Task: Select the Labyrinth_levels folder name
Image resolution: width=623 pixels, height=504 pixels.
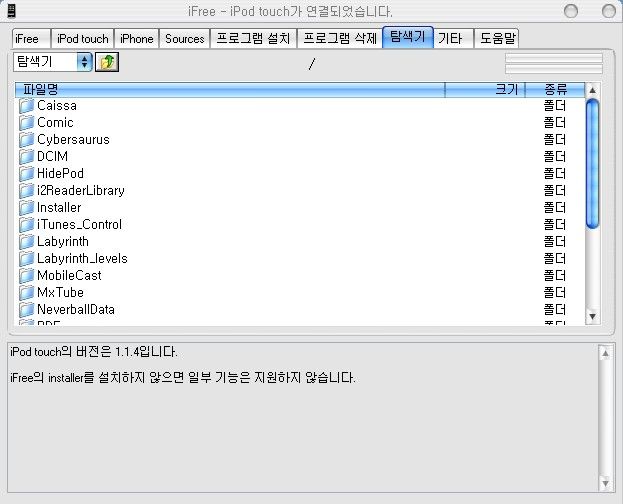Action: click(x=82, y=259)
